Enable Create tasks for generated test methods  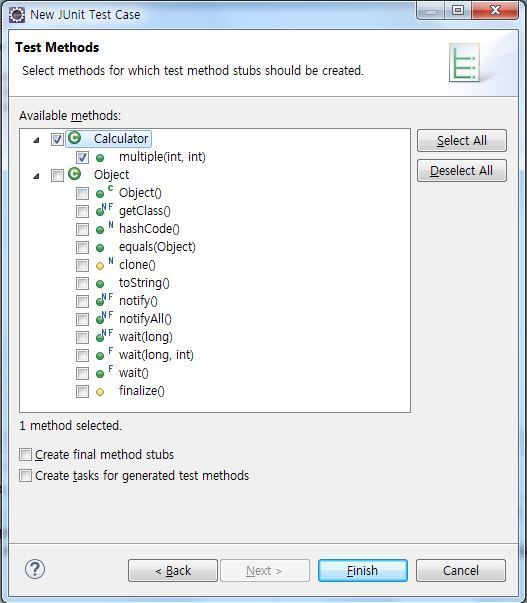click(x=25, y=476)
